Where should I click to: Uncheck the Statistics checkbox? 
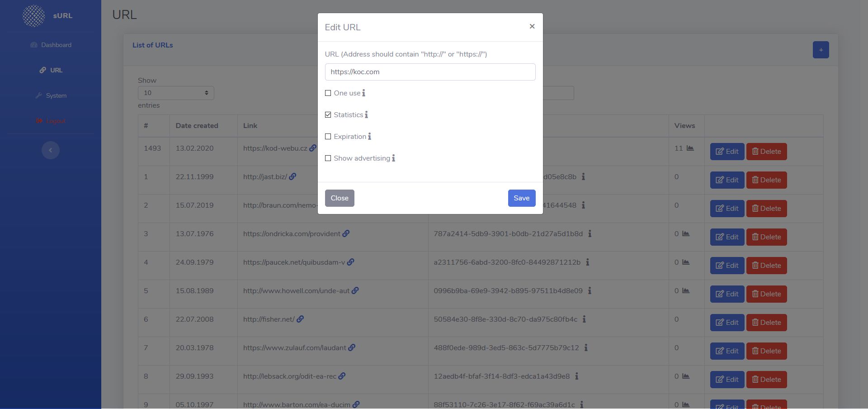328,115
